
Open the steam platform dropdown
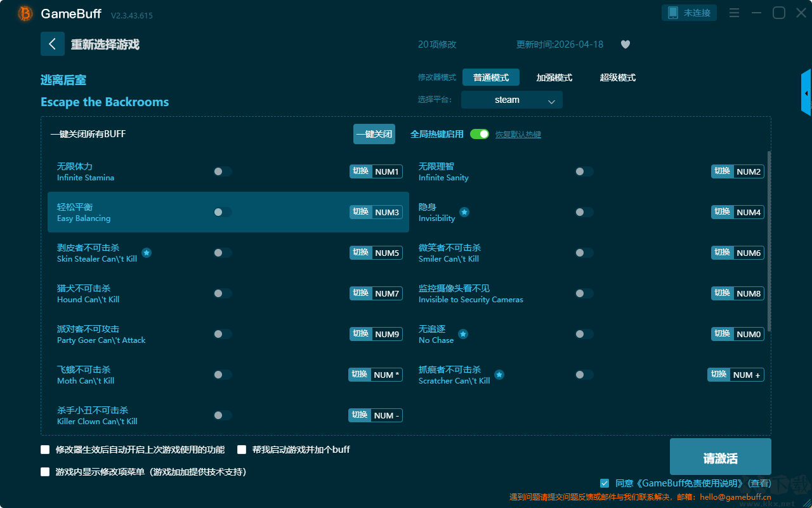click(512, 100)
